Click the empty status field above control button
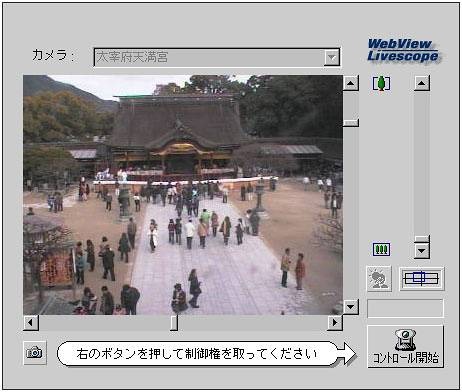Screen dimensions: 462x392 click(405, 309)
